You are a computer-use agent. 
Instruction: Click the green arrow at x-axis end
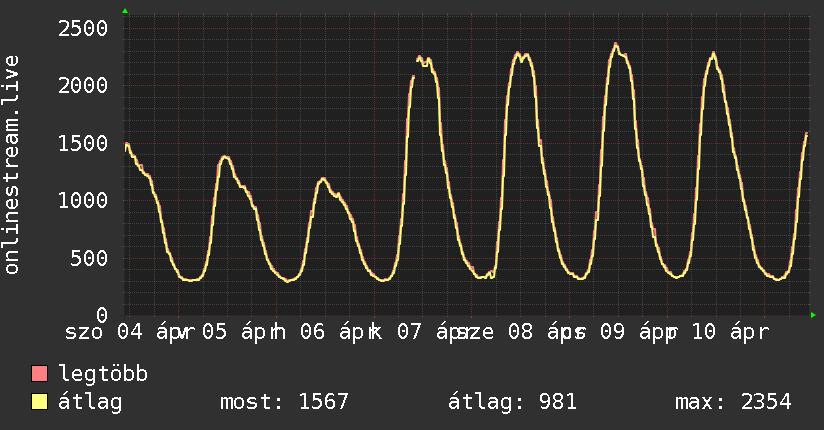click(813, 315)
